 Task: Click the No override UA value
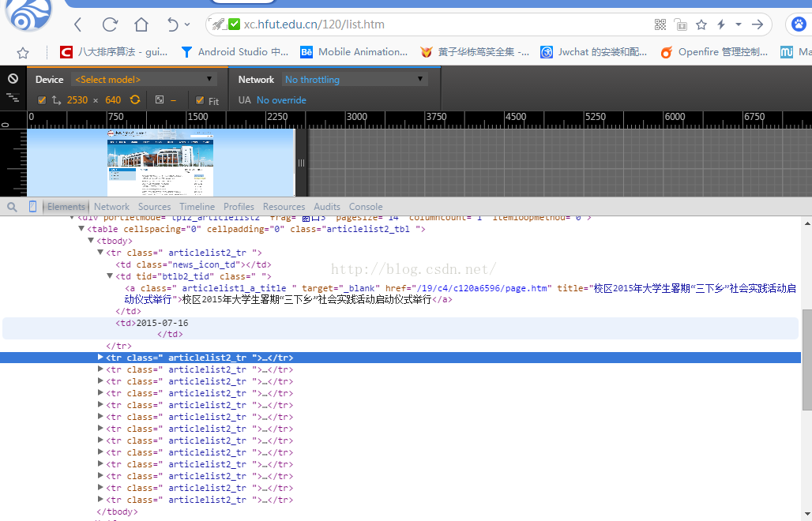pos(281,100)
